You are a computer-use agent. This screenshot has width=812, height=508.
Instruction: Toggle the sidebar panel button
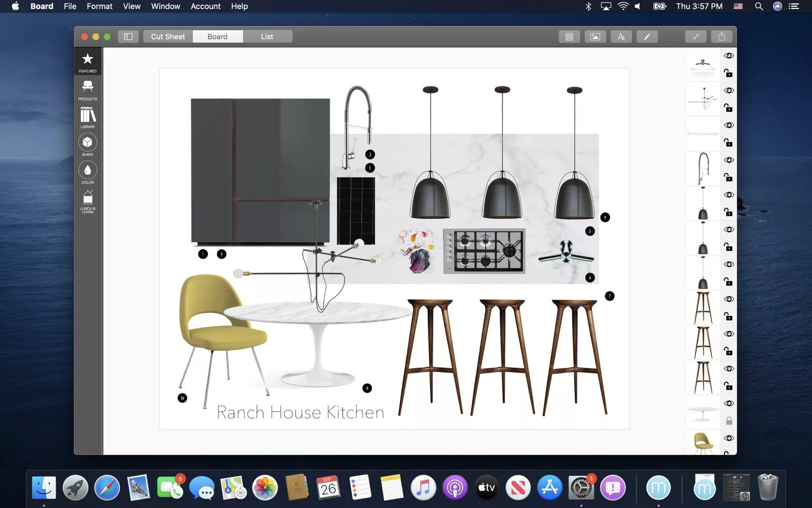pos(128,37)
